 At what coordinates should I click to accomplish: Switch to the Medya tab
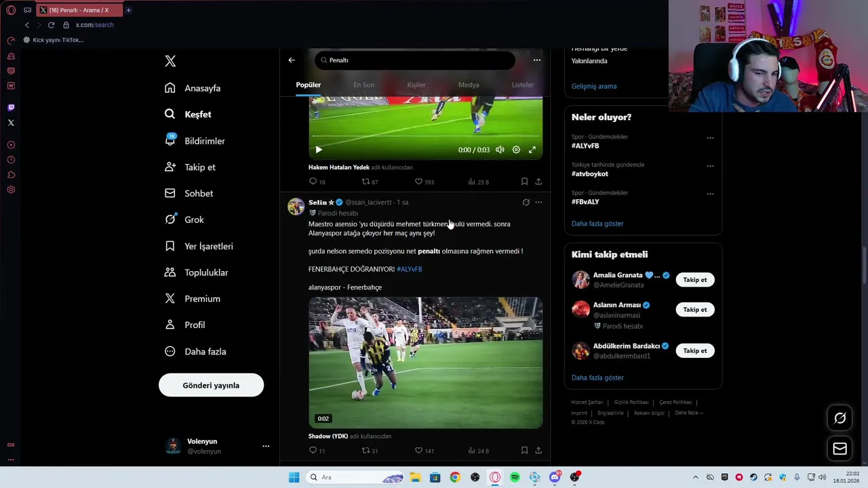tap(469, 85)
